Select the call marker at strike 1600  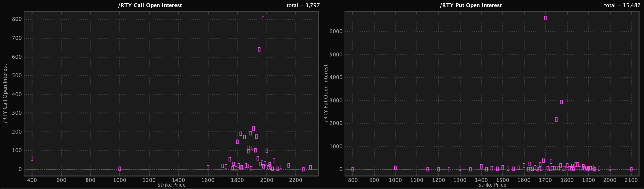(x=208, y=167)
